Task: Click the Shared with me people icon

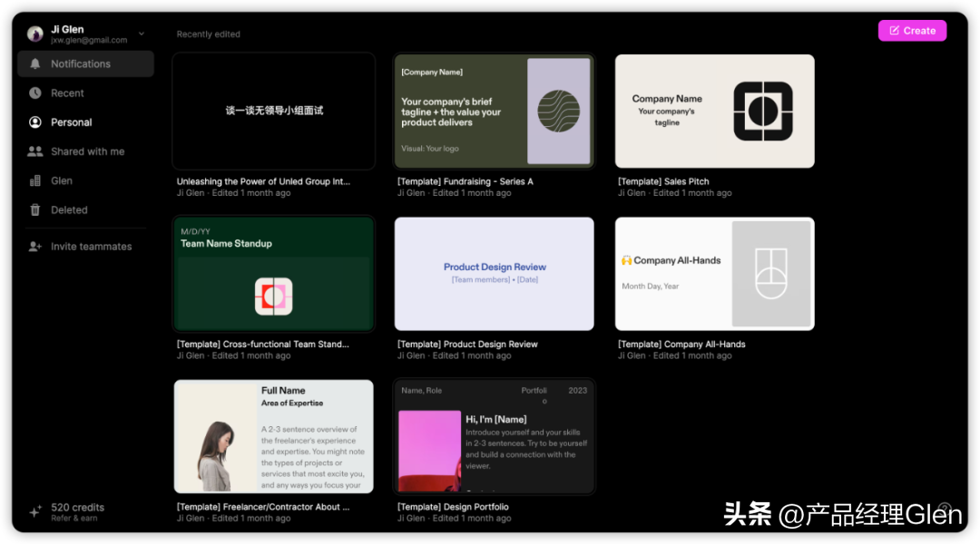Action: click(x=35, y=151)
